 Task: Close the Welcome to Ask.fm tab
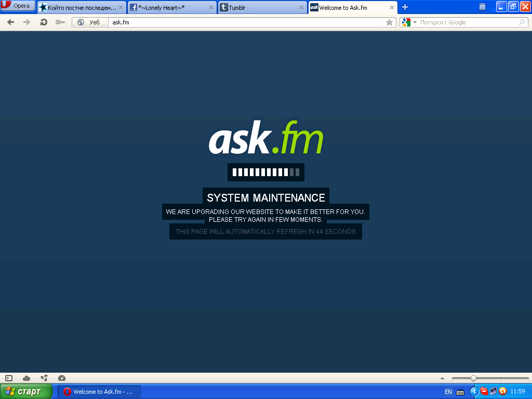click(392, 7)
